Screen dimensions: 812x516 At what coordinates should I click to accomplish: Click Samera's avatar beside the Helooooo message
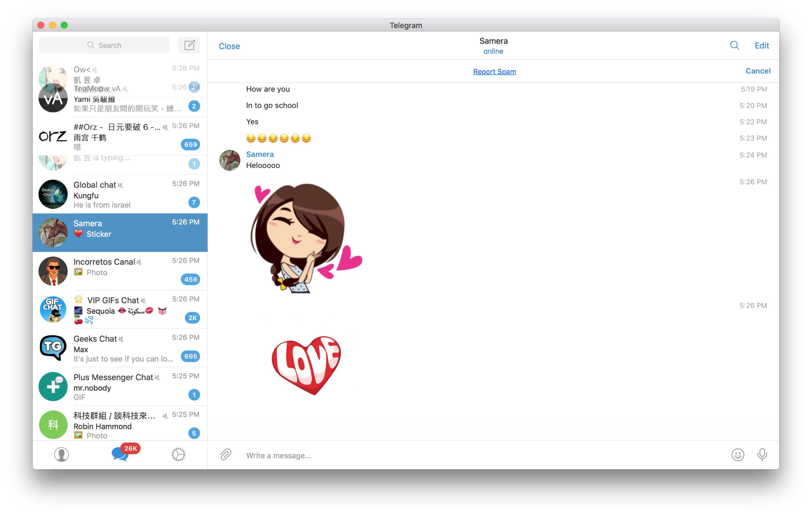click(x=230, y=160)
